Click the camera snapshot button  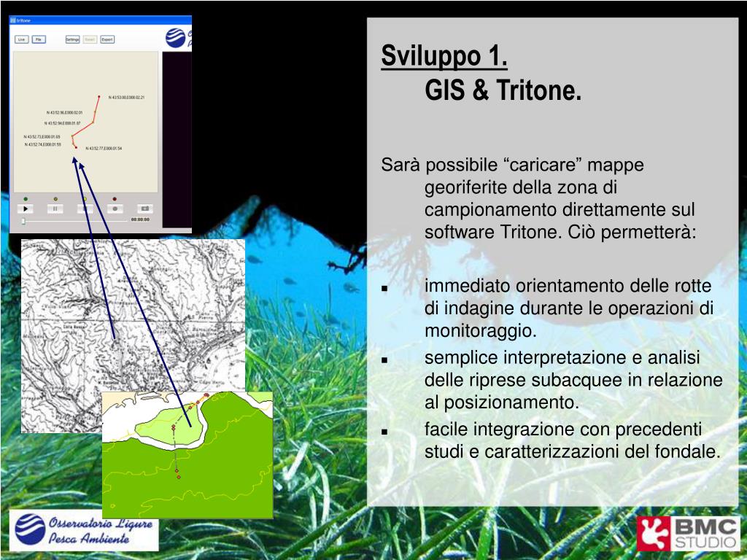[x=145, y=209]
